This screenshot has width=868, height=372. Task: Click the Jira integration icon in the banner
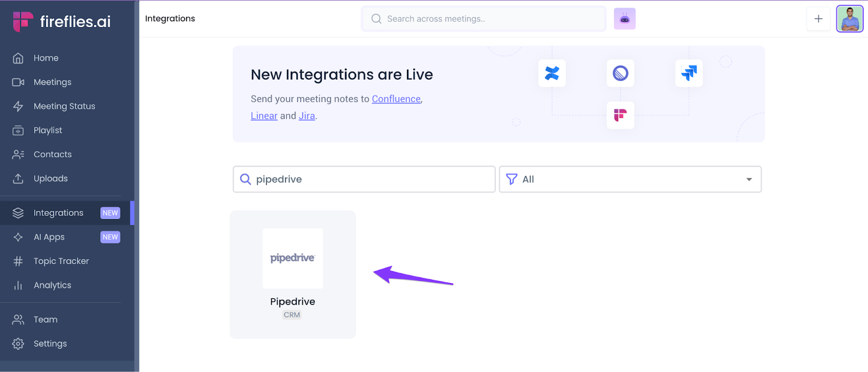(689, 73)
